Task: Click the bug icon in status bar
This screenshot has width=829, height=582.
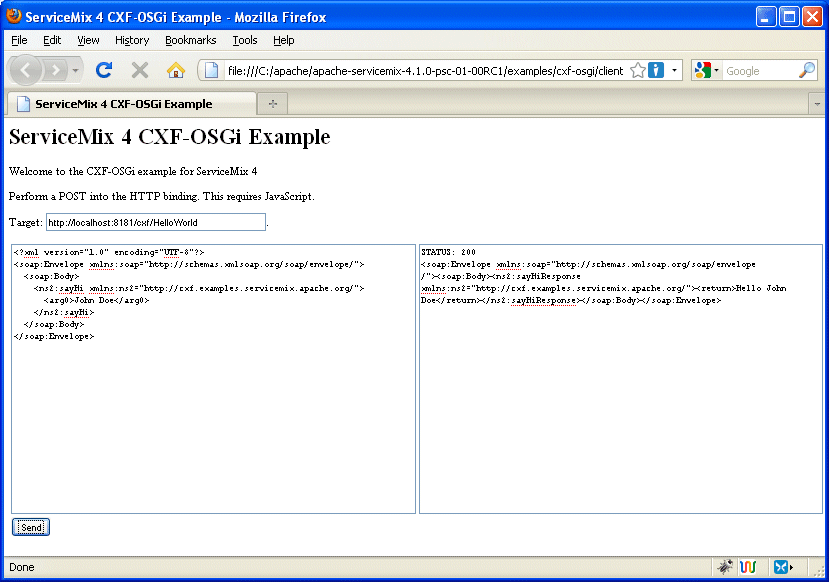Action: [x=724, y=567]
